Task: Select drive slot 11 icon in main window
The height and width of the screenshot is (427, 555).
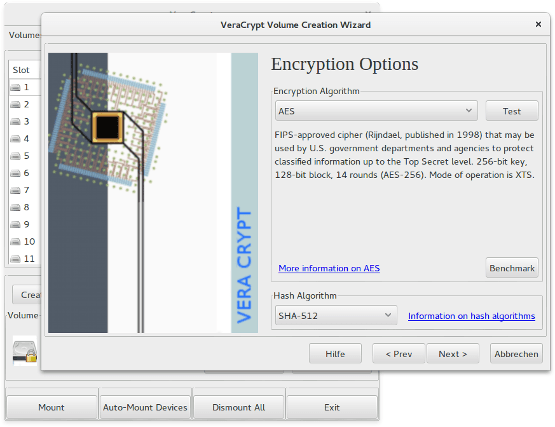Action: 15,259
